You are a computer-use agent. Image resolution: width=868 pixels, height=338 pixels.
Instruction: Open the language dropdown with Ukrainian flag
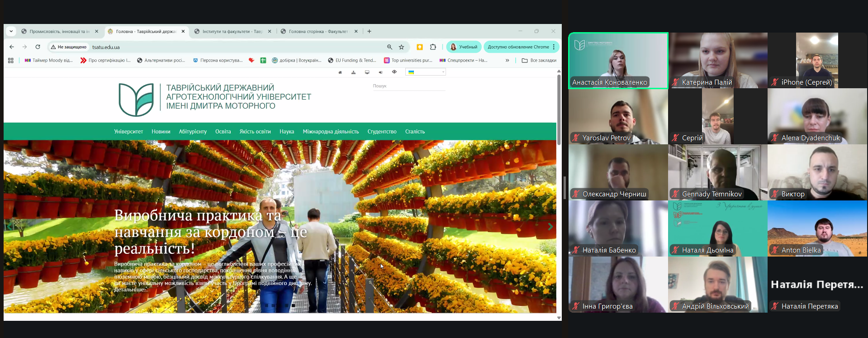[x=426, y=72]
